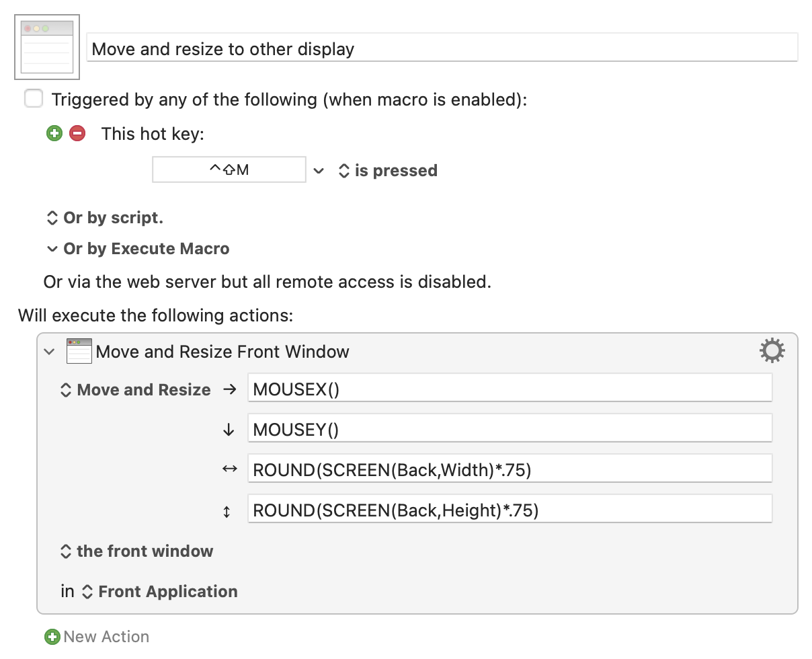The height and width of the screenshot is (659, 812).
Task: Click the macro window icon thumbnail
Action: tap(47, 47)
